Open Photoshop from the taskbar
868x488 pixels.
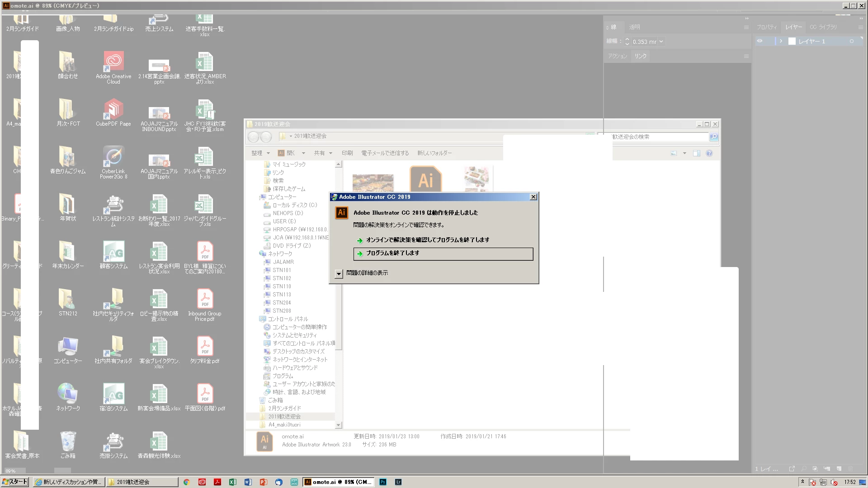(x=383, y=482)
